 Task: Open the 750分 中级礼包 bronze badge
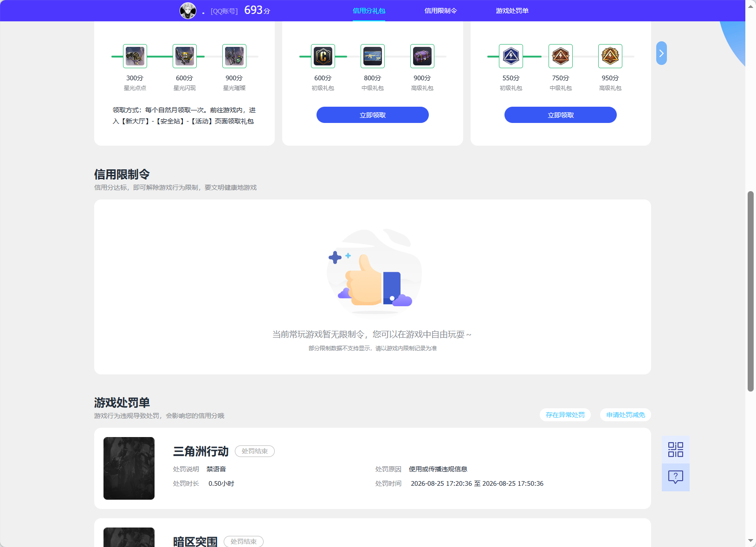pos(561,56)
